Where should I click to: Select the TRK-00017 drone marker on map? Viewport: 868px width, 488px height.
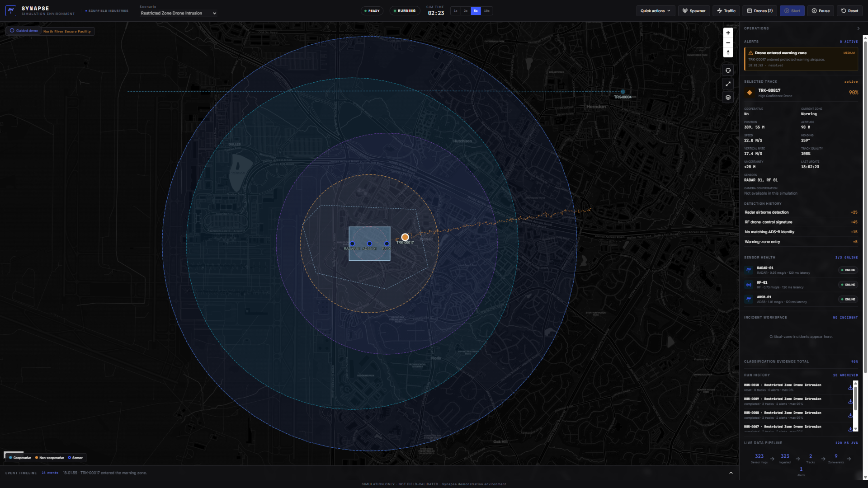coord(405,237)
